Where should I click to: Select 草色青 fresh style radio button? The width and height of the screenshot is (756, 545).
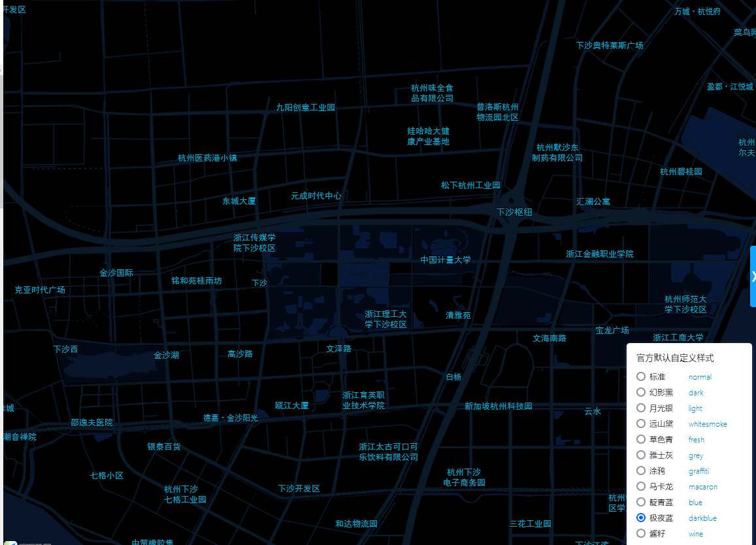[641, 439]
